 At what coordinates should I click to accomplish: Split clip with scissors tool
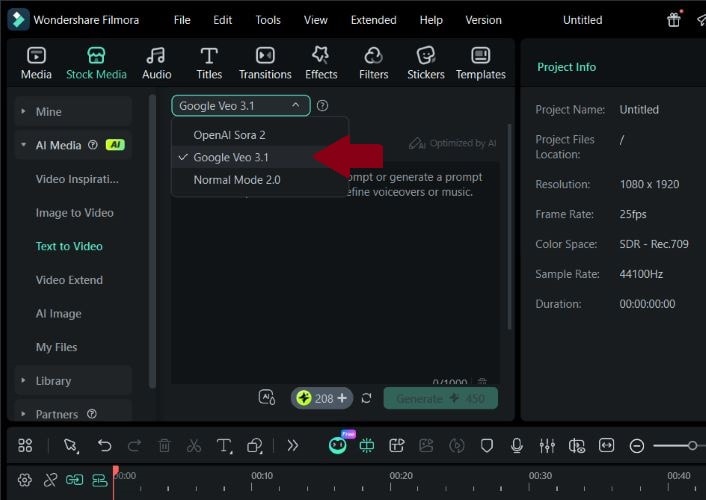pyautogui.click(x=194, y=445)
